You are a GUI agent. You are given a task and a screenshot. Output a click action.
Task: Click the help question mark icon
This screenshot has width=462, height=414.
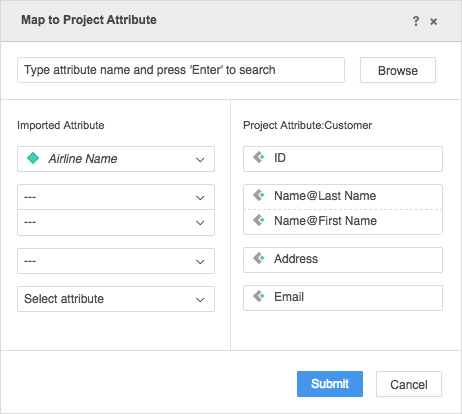(x=415, y=21)
